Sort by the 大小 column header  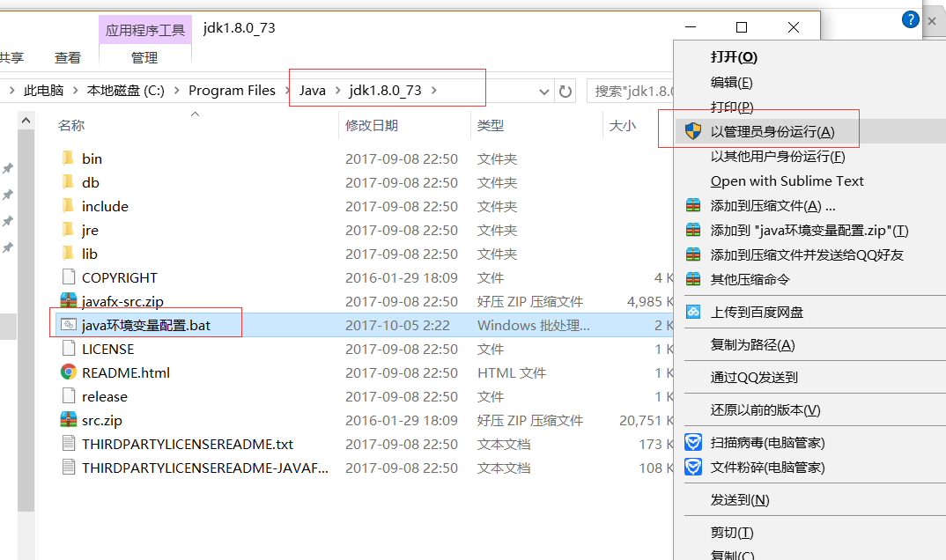click(x=622, y=125)
